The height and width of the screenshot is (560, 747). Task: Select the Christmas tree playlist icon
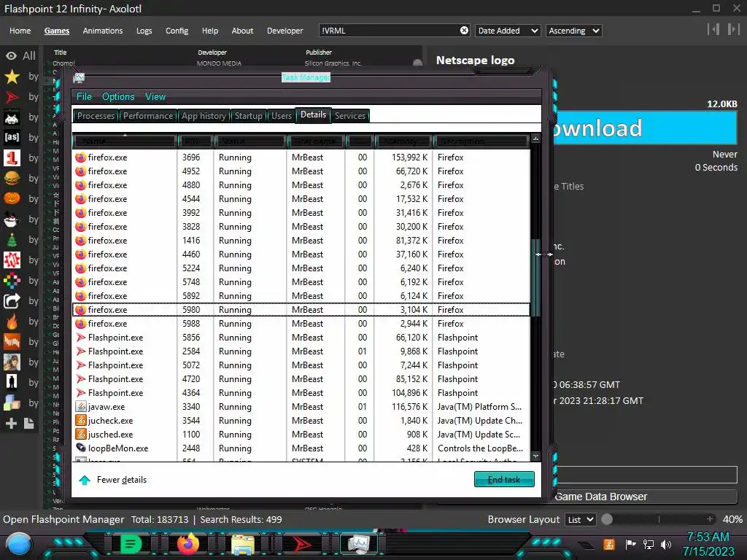tap(12, 239)
